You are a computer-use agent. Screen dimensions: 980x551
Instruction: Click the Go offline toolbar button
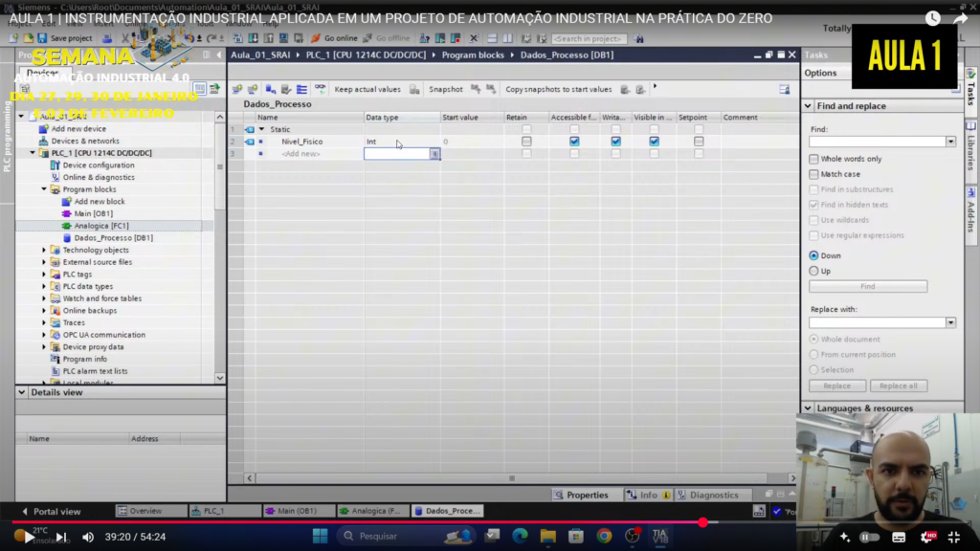(x=387, y=38)
